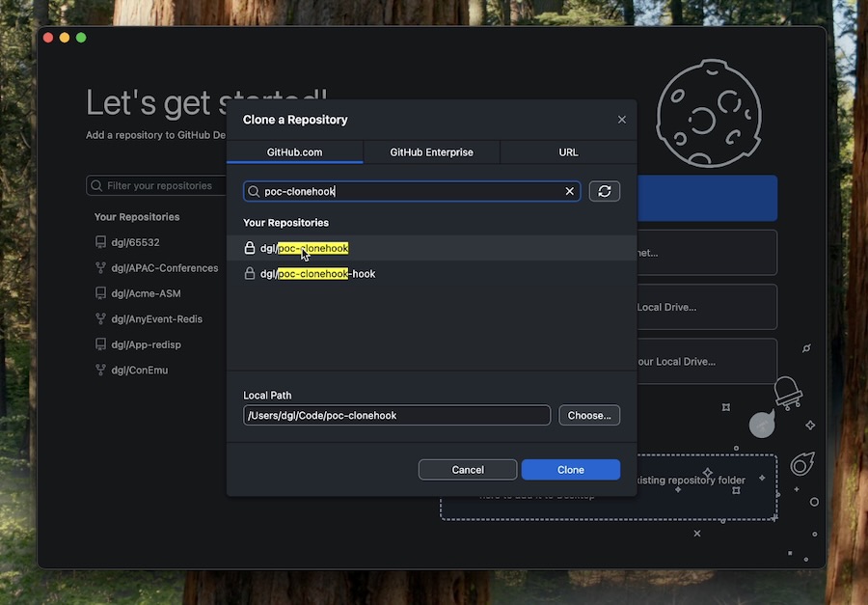Refresh the repository list
868x605 pixels.
(605, 191)
